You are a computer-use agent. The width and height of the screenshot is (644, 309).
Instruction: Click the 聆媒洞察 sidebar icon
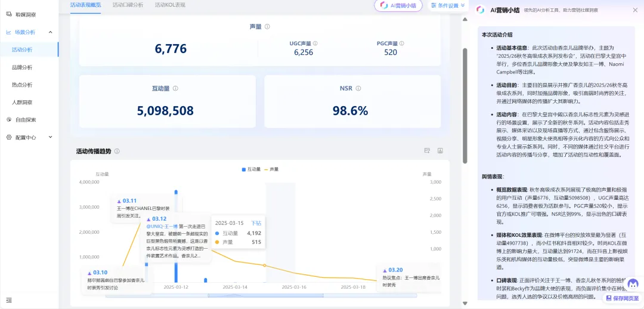click(9, 14)
